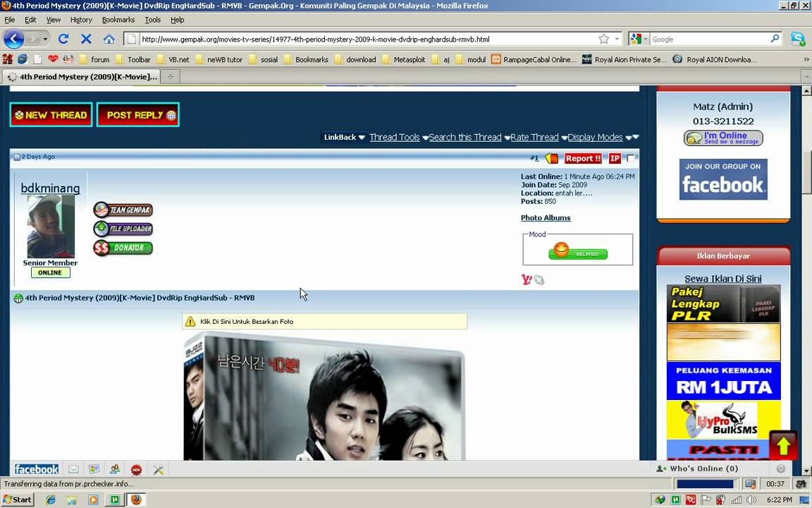Open the Help menu
Viewport: 812px width, 508px height.
coord(177,20)
